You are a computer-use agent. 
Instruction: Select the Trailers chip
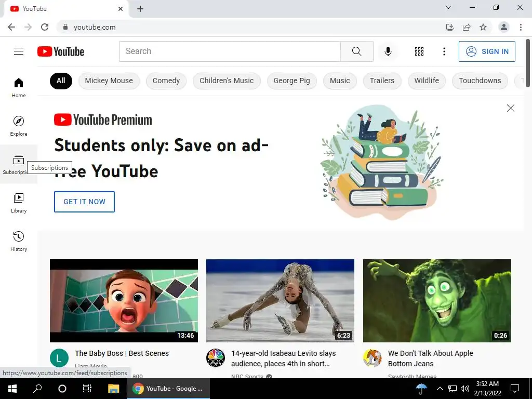[382, 81]
